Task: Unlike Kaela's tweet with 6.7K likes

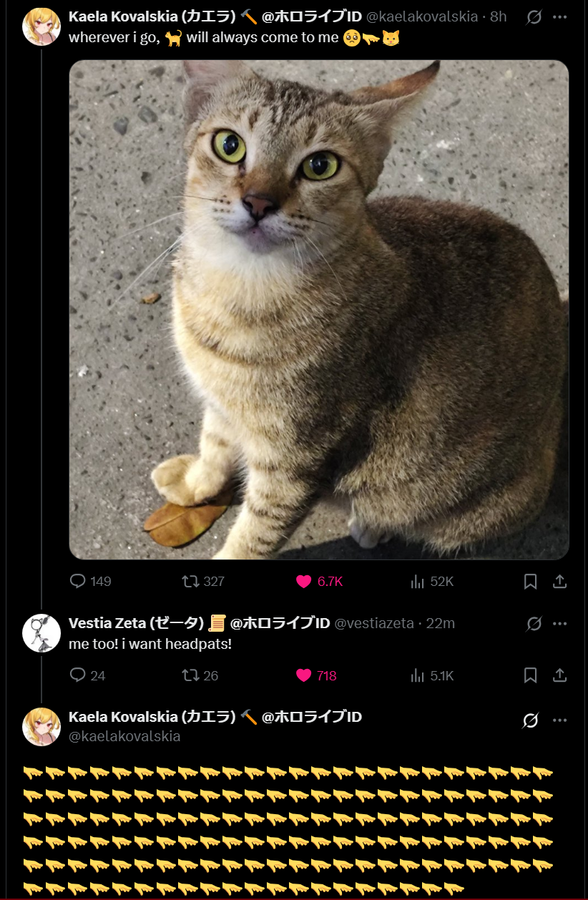Action: (x=304, y=581)
